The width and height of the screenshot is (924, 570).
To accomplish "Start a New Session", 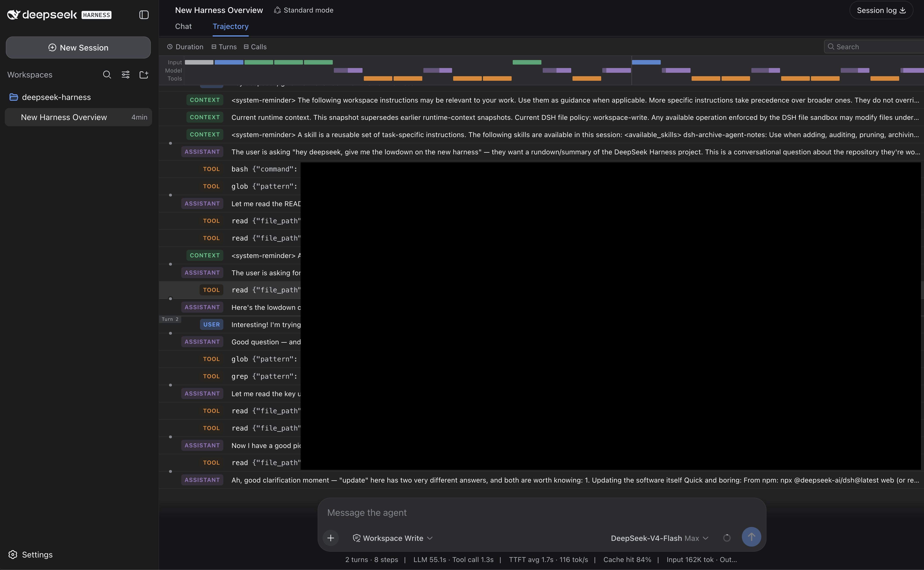I will [x=78, y=47].
